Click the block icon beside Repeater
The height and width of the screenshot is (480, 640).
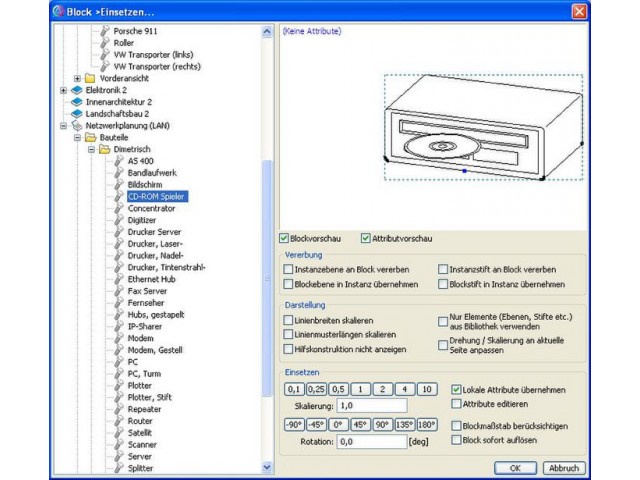pos(119,409)
